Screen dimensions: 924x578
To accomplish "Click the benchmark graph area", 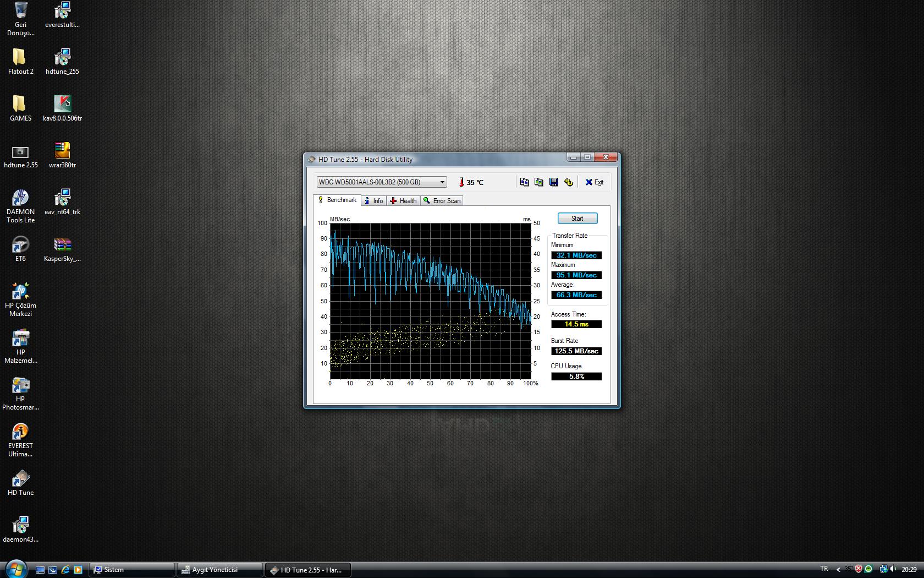I will tap(431, 301).
